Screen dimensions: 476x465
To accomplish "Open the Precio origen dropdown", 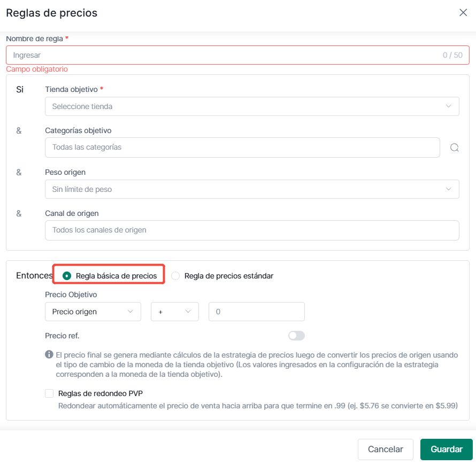I will tap(93, 312).
